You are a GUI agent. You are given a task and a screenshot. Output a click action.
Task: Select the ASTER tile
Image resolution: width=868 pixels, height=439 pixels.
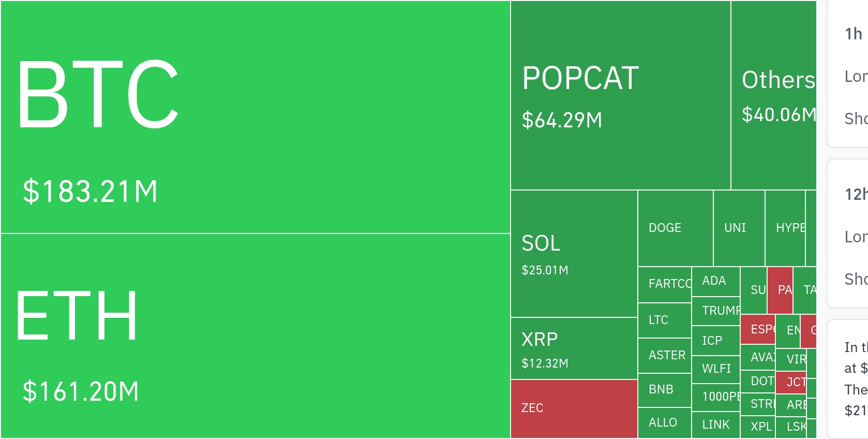(665, 356)
